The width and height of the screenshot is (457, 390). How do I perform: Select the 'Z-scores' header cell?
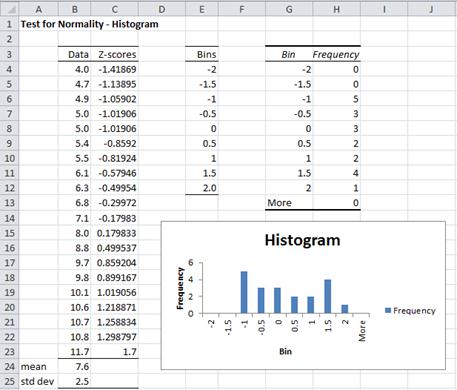(114, 54)
